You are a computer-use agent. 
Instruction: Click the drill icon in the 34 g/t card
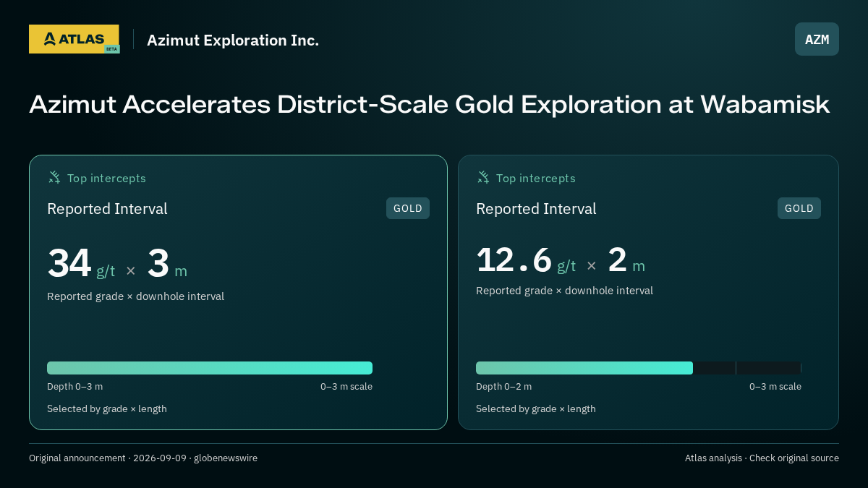coord(54,177)
